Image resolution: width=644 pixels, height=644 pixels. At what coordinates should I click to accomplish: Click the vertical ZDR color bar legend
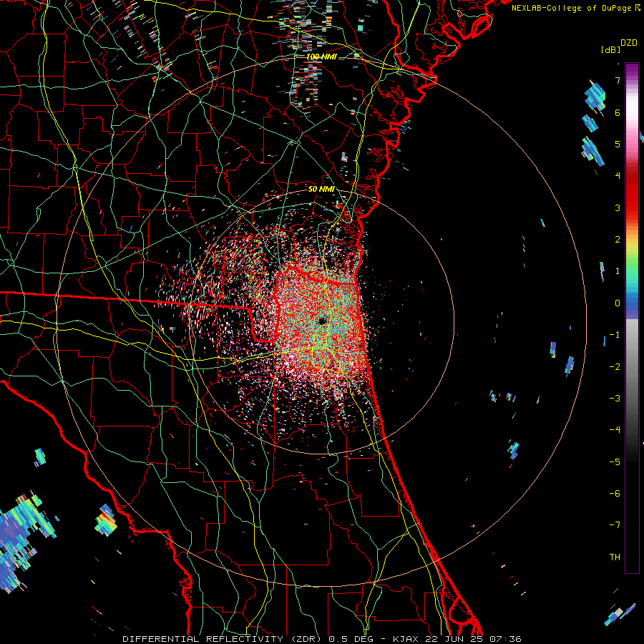[x=632, y=318]
